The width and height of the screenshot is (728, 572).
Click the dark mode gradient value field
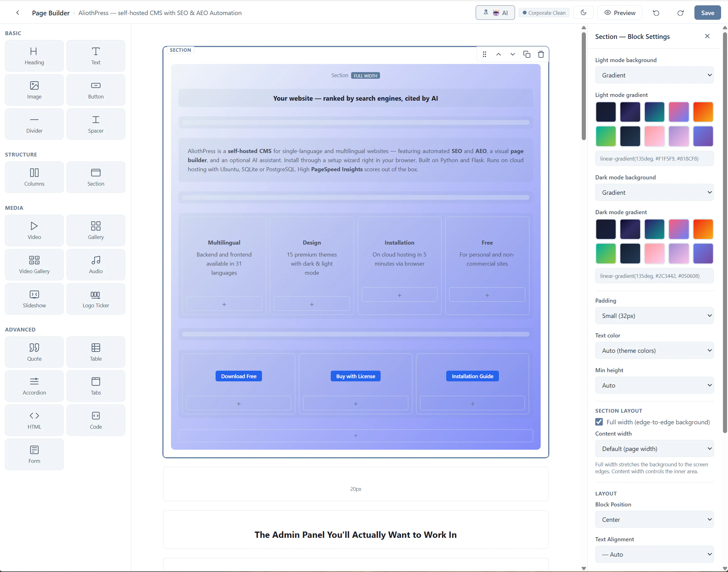pyautogui.click(x=654, y=276)
